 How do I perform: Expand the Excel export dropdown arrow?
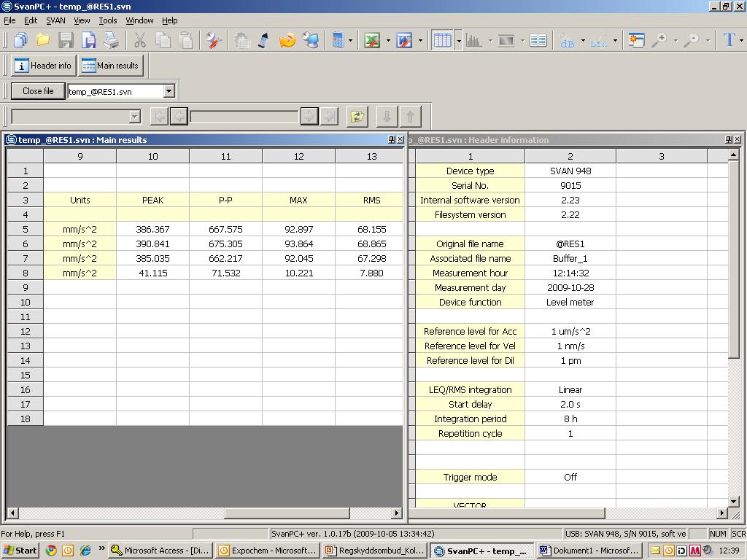(388, 41)
